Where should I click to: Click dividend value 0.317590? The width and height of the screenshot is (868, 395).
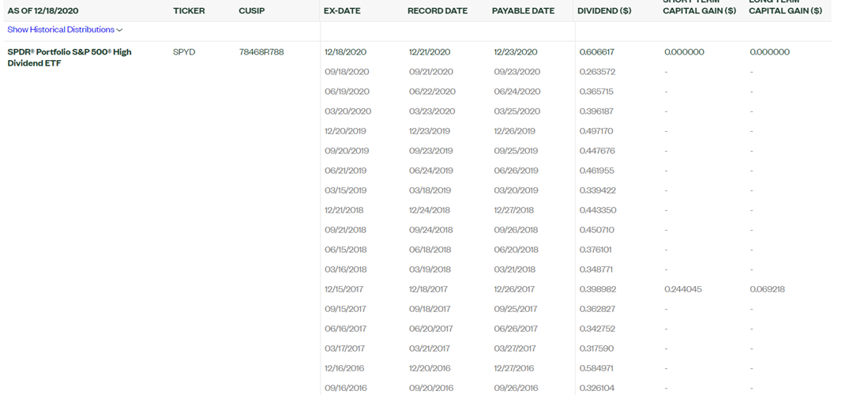coord(597,349)
